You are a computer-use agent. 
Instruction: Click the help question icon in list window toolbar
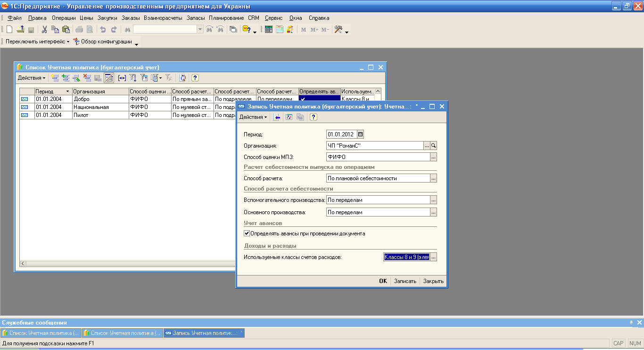(195, 78)
